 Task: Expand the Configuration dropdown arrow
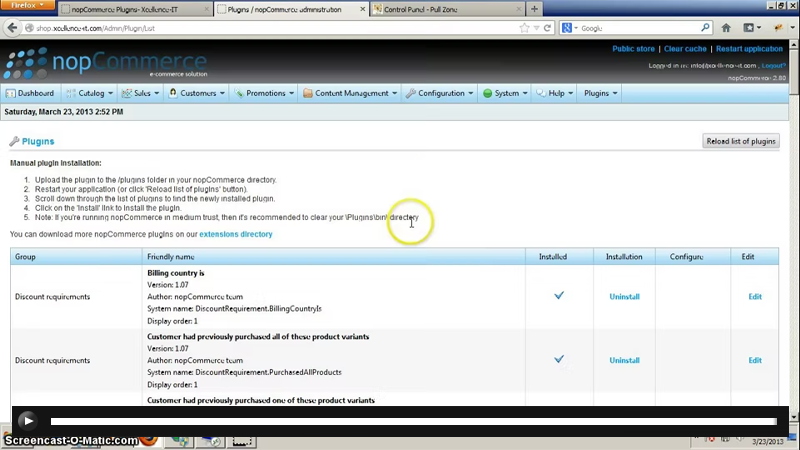[470, 93]
